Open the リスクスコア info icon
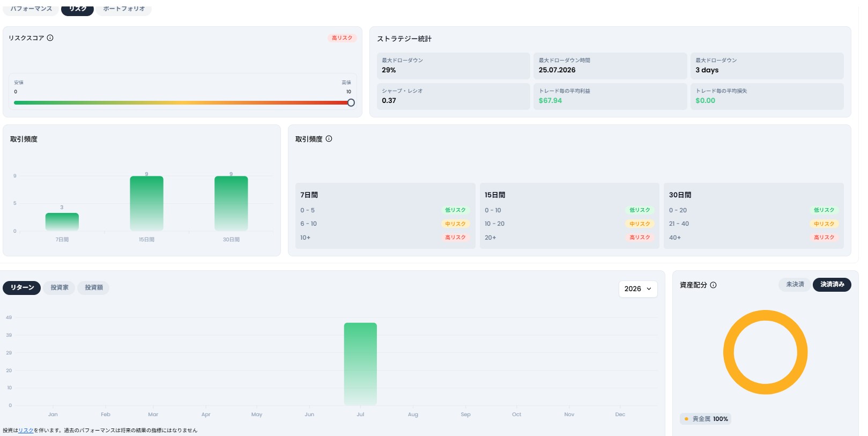The height and width of the screenshot is (436, 868). tap(50, 38)
